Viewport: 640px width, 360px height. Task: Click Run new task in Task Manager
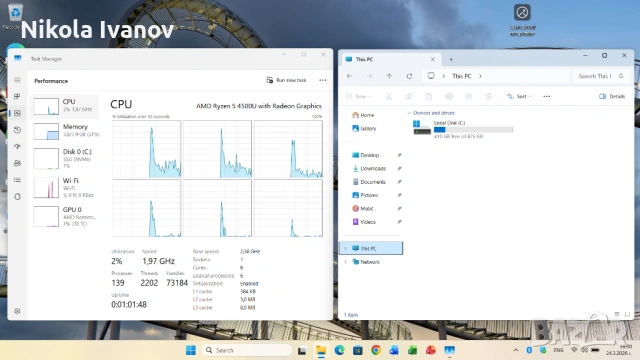(287, 80)
